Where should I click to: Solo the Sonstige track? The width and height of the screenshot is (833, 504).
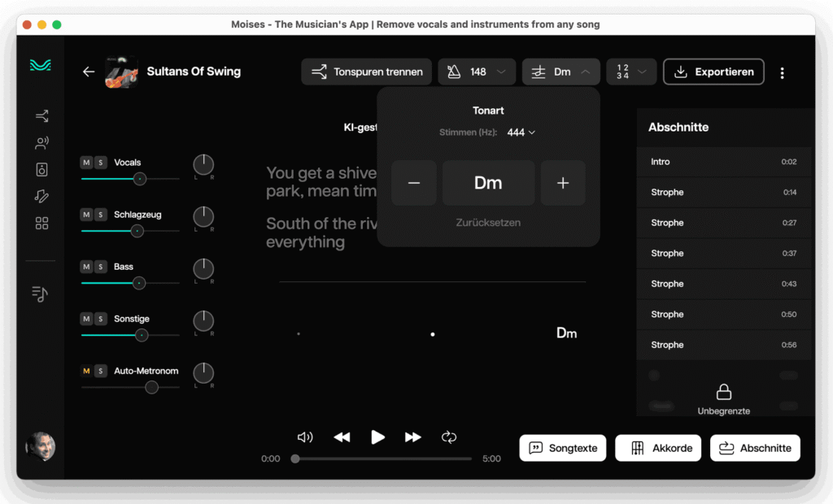100,319
